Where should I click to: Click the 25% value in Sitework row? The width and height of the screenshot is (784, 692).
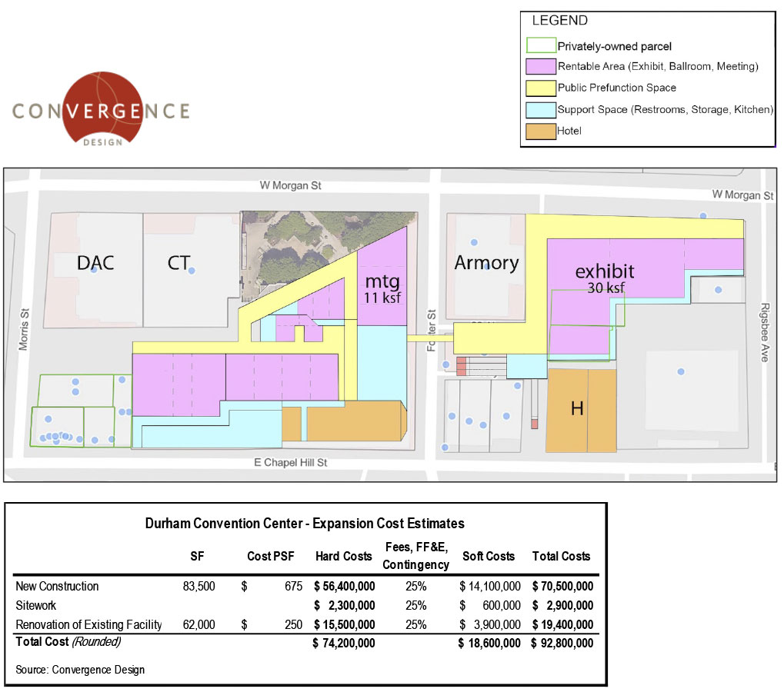pos(416,606)
